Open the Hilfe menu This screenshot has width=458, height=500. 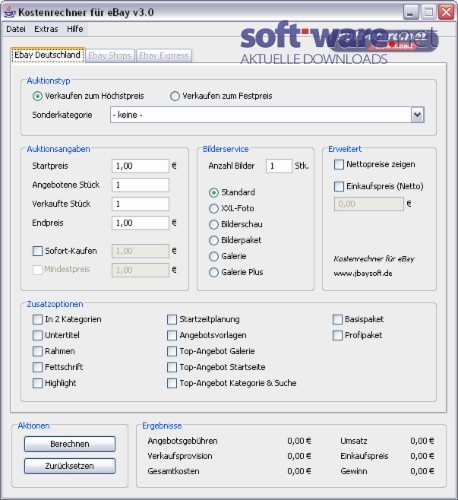point(75,29)
